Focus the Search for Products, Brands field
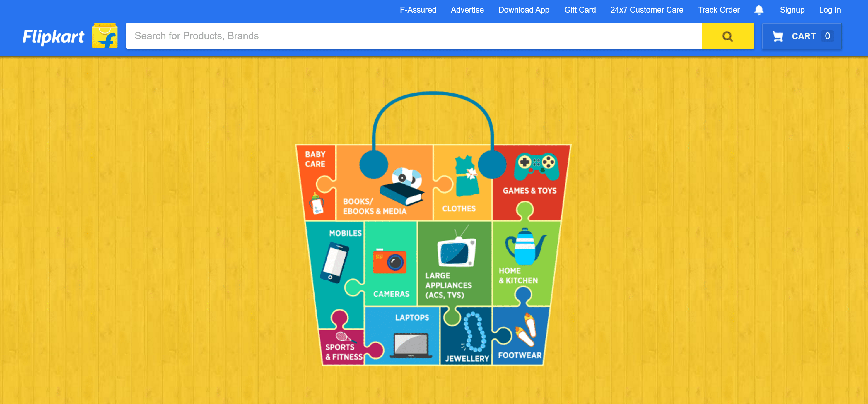Viewport: 868px width, 404px height. pyautogui.click(x=414, y=36)
